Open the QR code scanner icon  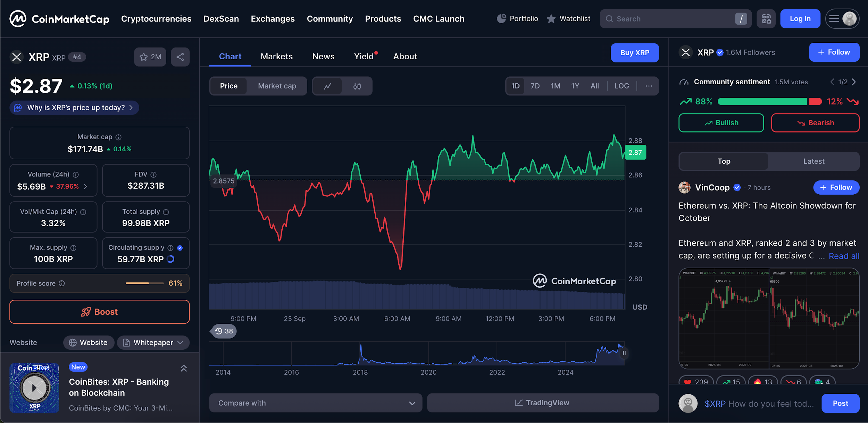point(766,19)
